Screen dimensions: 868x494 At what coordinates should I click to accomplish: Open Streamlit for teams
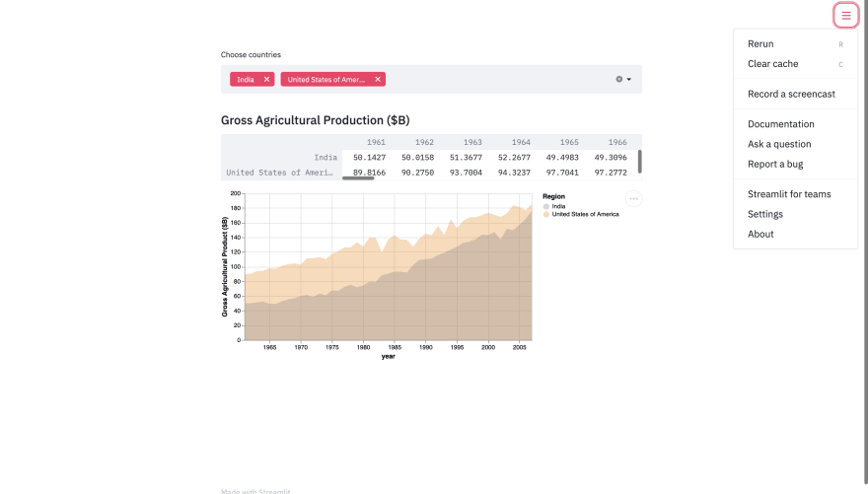(795, 194)
